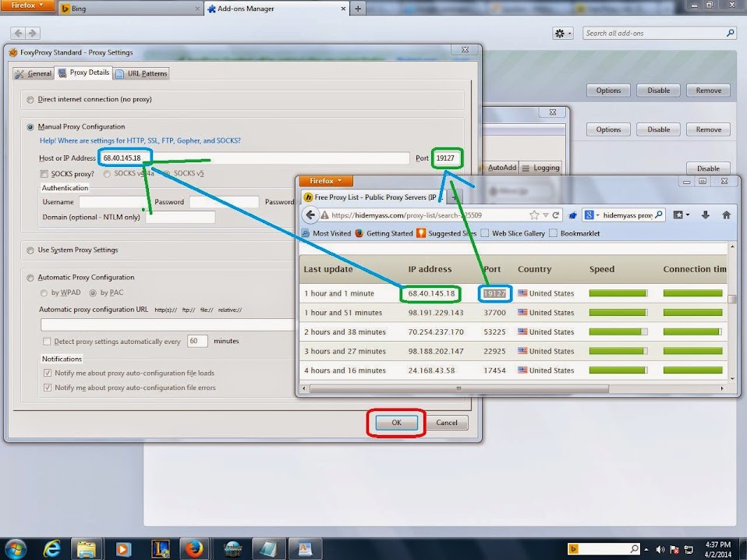The image size is (747, 560).
Task: Click the Automatic proxy configuration URL field
Action: (168, 325)
